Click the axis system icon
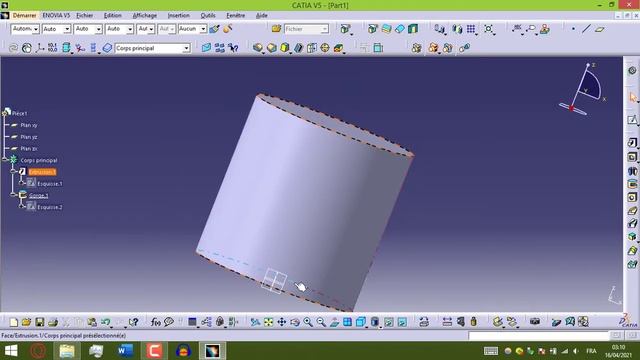Viewport: 640px width, 360px height. click(40, 48)
